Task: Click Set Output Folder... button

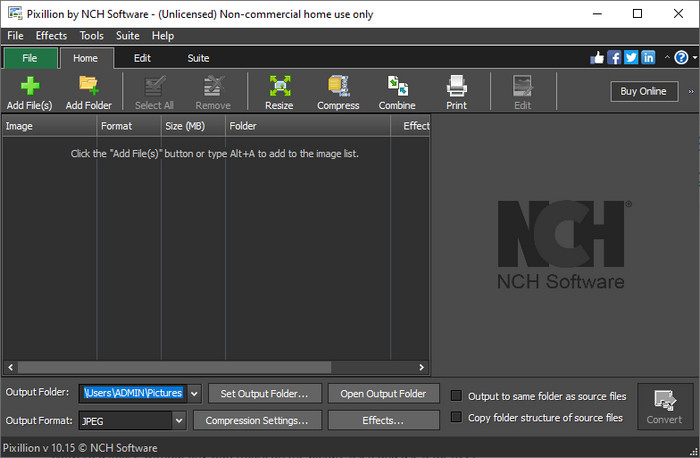Action: [265, 394]
